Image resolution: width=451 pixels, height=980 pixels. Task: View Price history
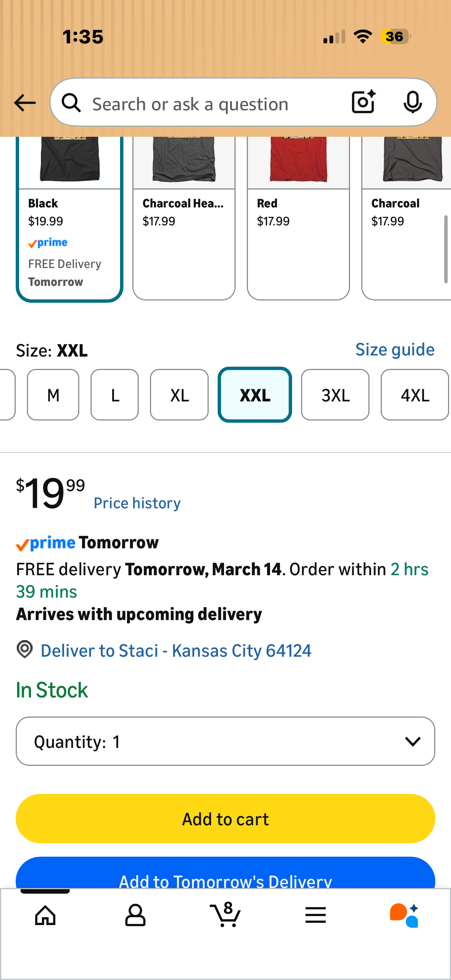coord(137,503)
